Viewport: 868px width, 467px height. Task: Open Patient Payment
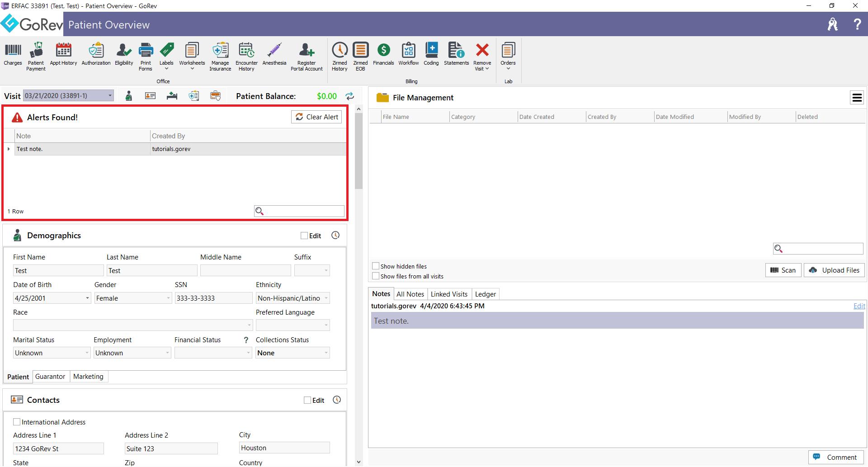pos(36,57)
